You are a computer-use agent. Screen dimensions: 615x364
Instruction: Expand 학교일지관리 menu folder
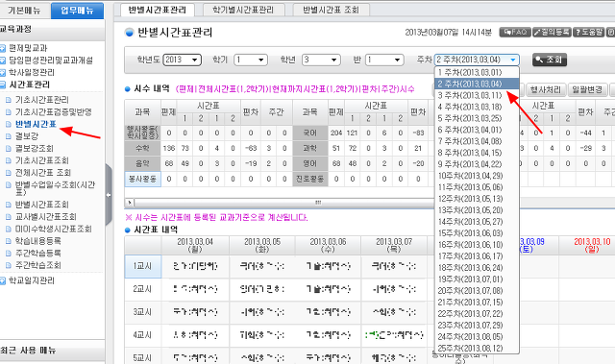(x=2, y=280)
